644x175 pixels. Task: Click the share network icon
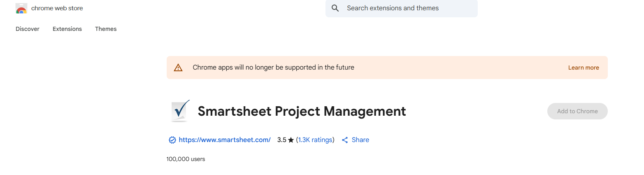(x=345, y=140)
